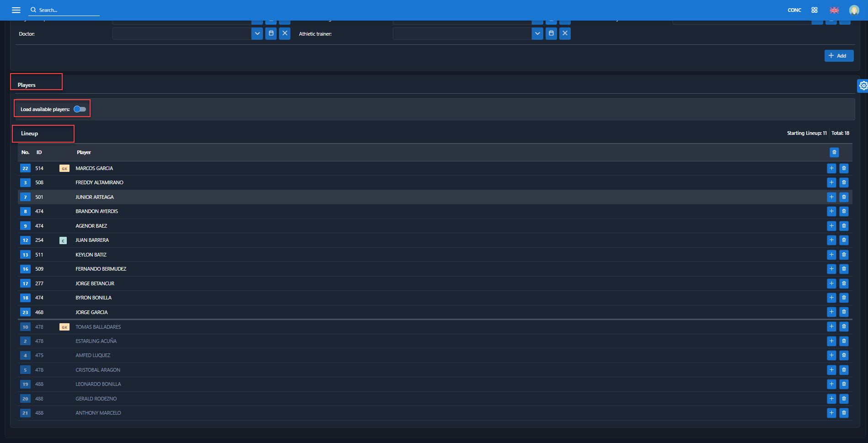Change language via the UK flag icon
The width and height of the screenshot is (868, 443).
[x=834, y=10]
